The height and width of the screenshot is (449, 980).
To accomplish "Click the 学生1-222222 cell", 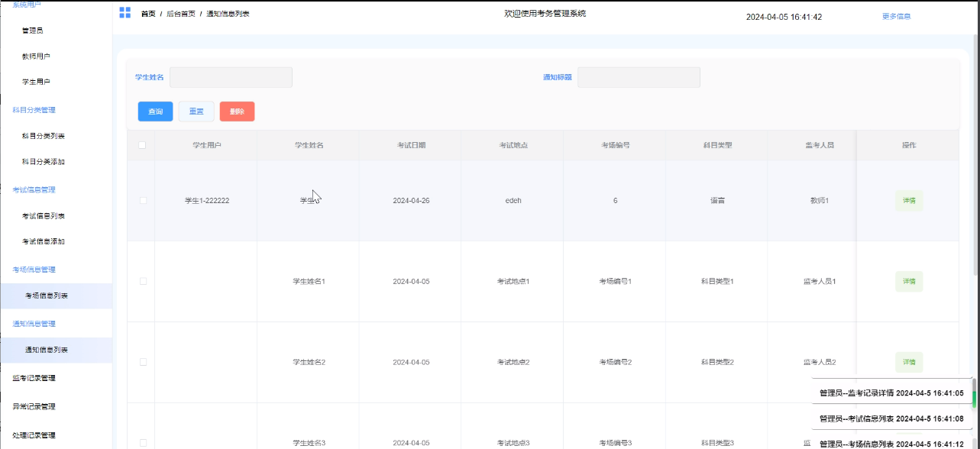I will [207, 201].
